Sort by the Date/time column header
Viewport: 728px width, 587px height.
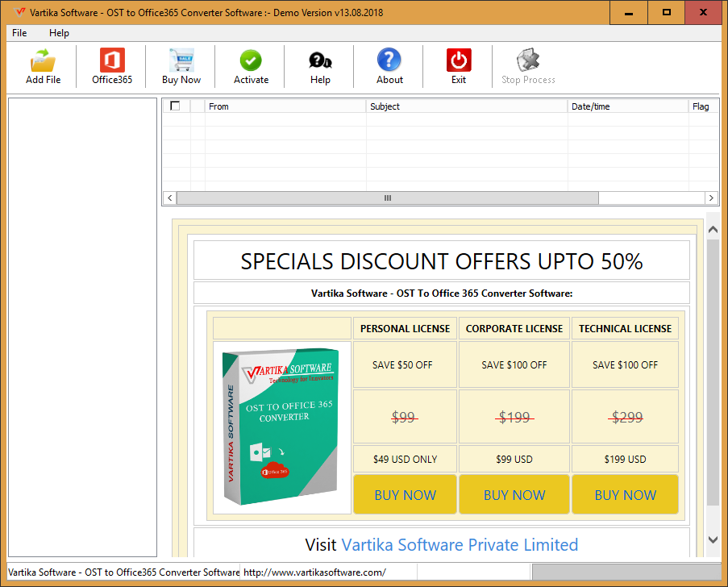pos(628,106)
